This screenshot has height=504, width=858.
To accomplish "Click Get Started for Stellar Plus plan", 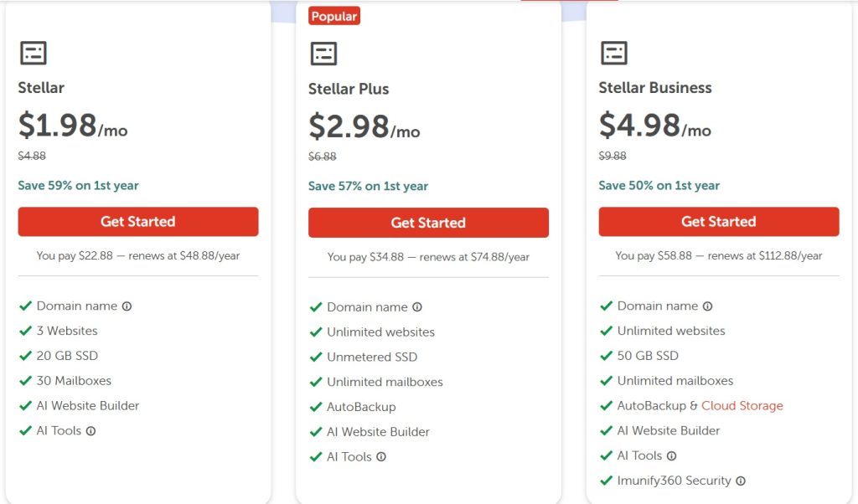I will [428, 223].
